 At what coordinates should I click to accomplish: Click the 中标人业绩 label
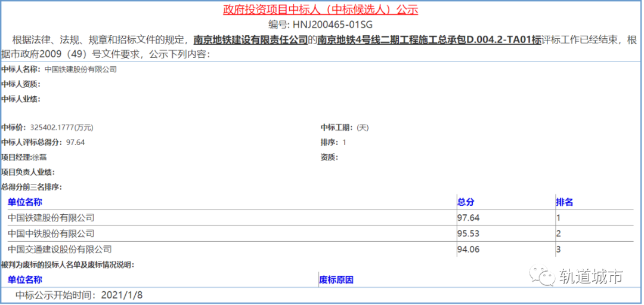21,99
